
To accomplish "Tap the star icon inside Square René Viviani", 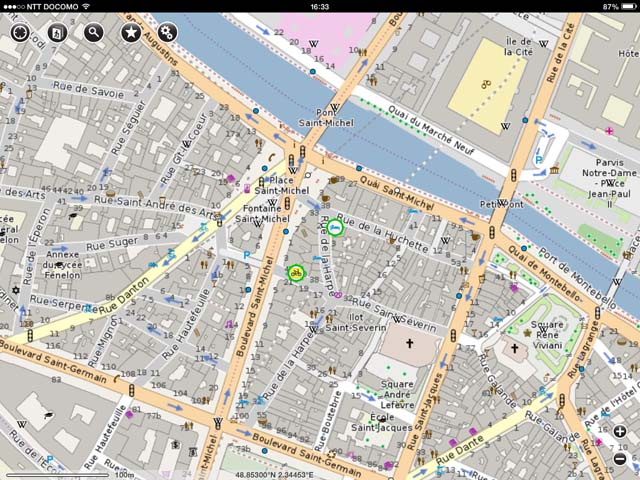I will pyautogui.click(x=527, y=333).
